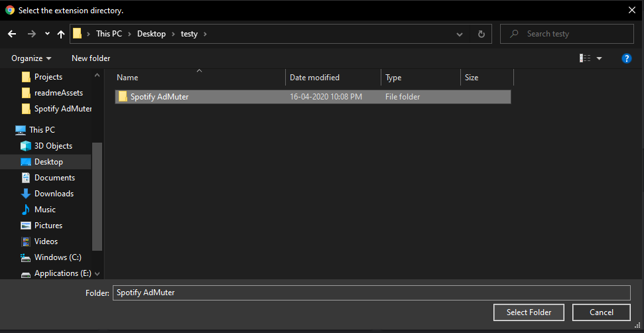The height and width of the screenshot is (333, 644).
Task: Click the Folder name text field
Action: (x=371, y=293)
